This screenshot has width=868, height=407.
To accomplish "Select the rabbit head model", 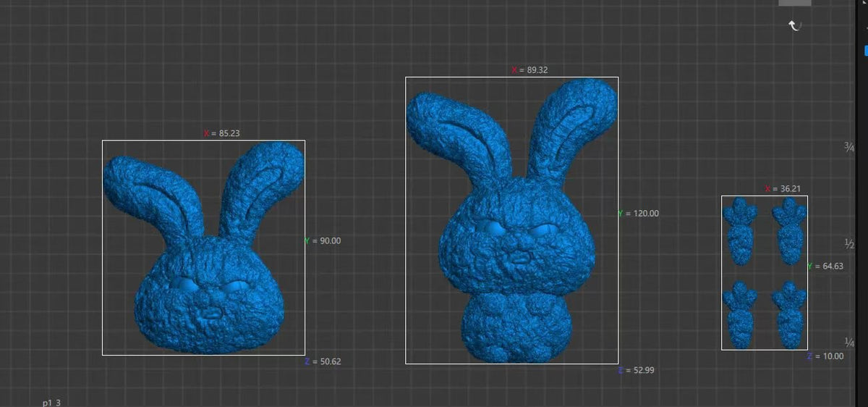I will pyautogui.click(x=203, y=246).
